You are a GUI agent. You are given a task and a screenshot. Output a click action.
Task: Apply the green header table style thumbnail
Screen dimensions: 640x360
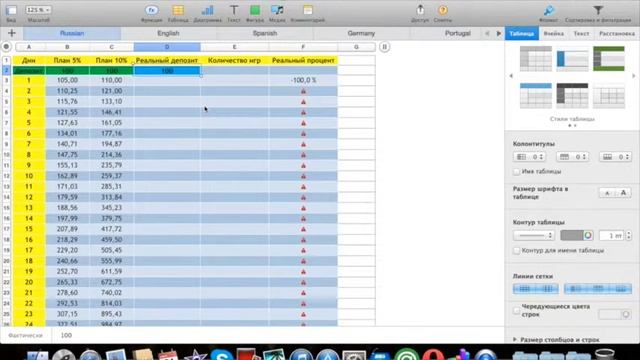tap(609, 59)
